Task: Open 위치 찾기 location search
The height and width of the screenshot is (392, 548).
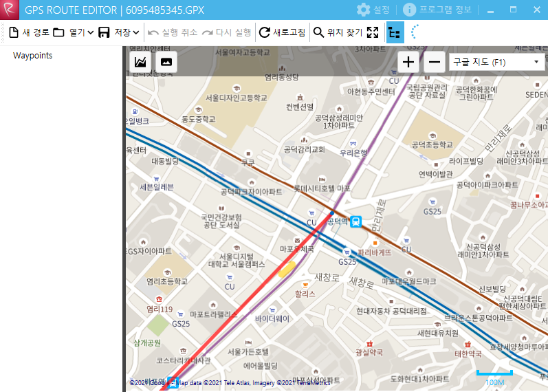Action: pos(338,32)
